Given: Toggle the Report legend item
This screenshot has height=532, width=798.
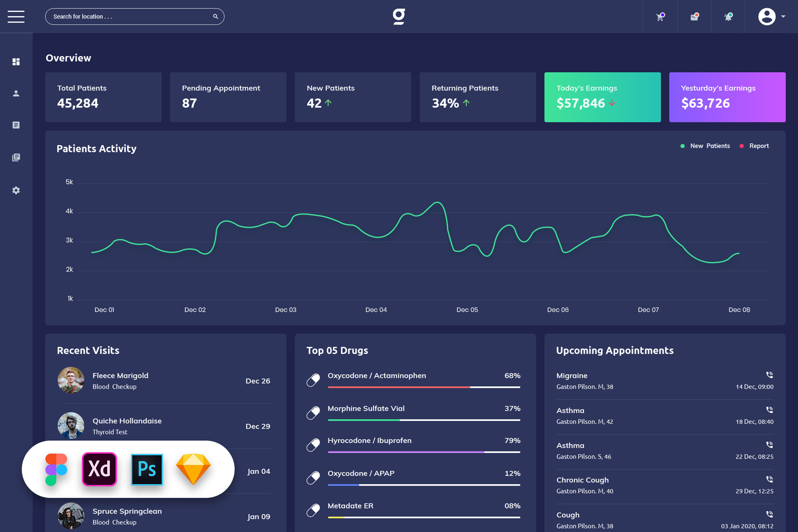Looking at the screenshot, I should point(759,146).
